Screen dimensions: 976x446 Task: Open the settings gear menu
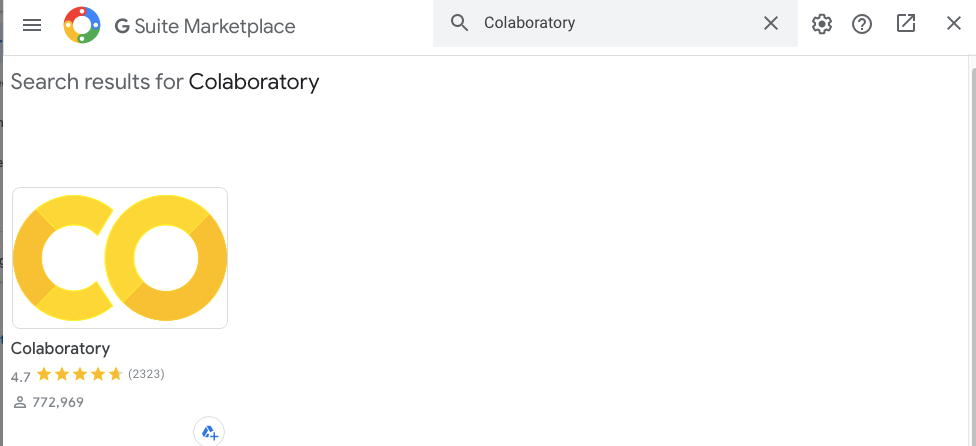[822, 24]
